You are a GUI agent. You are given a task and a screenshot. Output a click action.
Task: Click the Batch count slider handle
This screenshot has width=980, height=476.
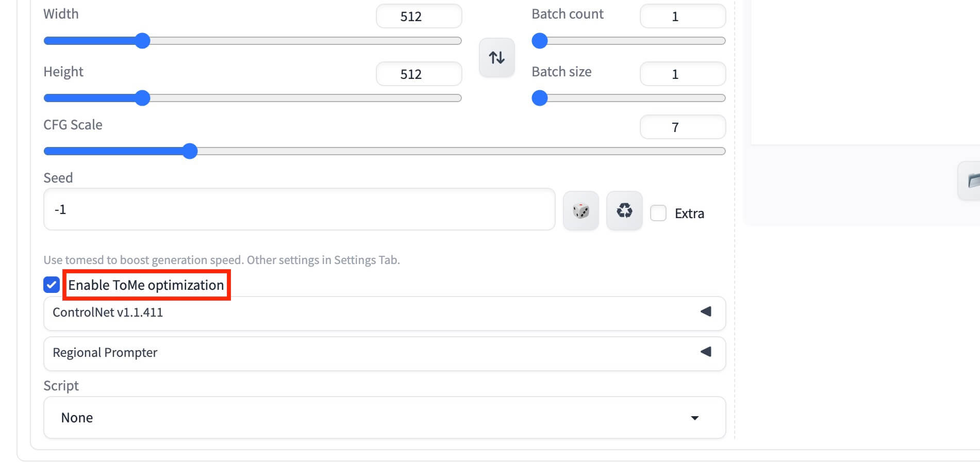(539, 41)
